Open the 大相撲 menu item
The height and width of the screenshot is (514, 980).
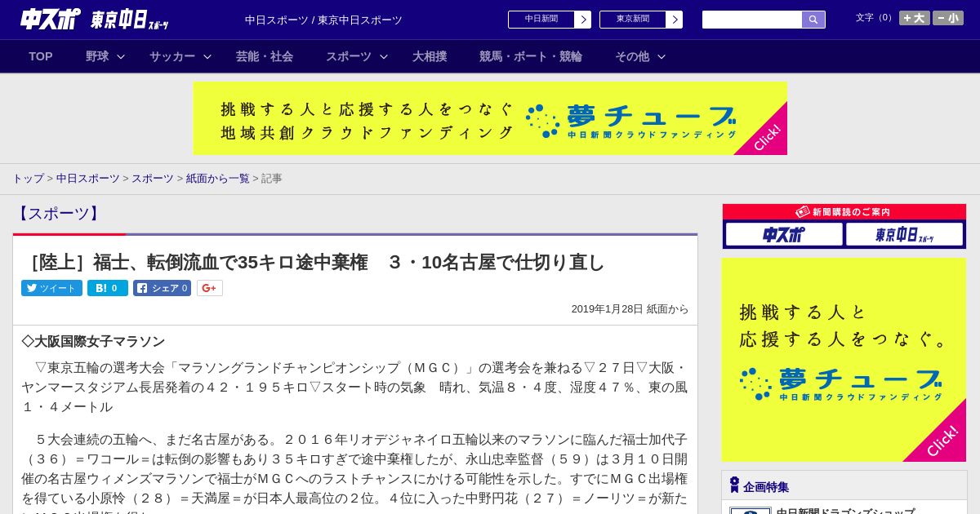click(x=430, y=56)
